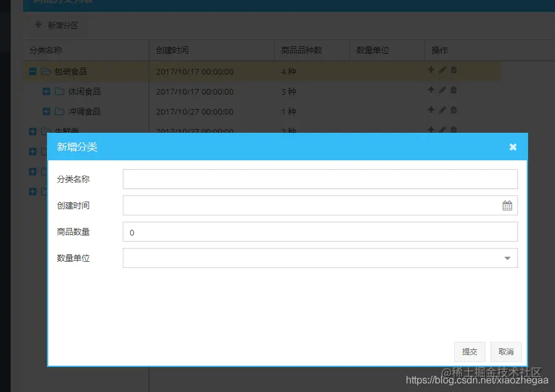Image resolution: width=555 pixels, height=392 pixels.
Task: Click edit pencil in 休闲食品 row
Action: coord(442,90)
